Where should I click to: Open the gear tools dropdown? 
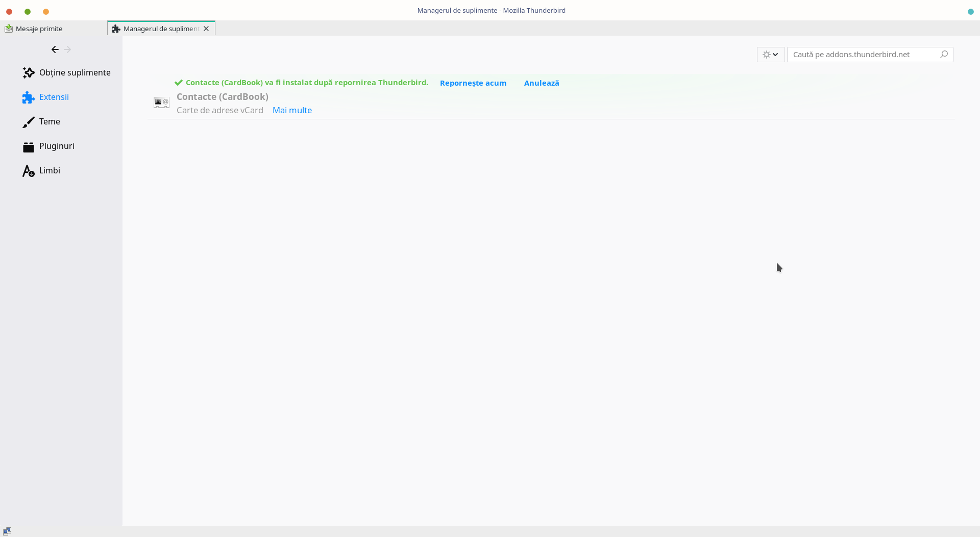point(771,55)
